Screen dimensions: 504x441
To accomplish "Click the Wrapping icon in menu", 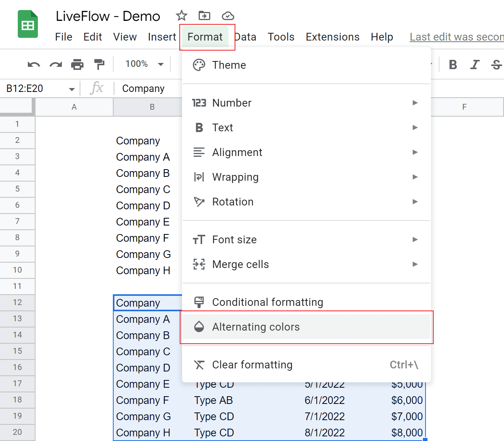I will [x=199, y=177].
